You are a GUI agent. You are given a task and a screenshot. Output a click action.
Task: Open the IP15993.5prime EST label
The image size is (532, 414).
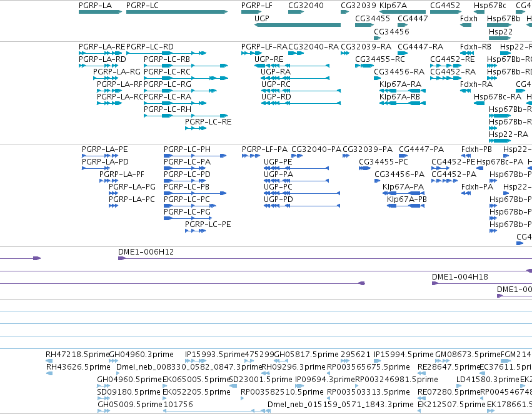(214, 355)
